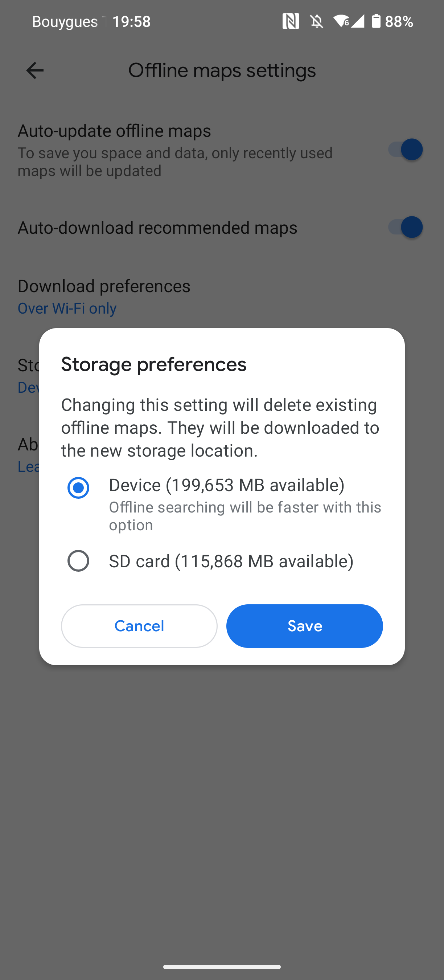This screenshot has width=444, height=980.
Task: Tap the SD card 115,868 MB label
Action: point(231,561)
